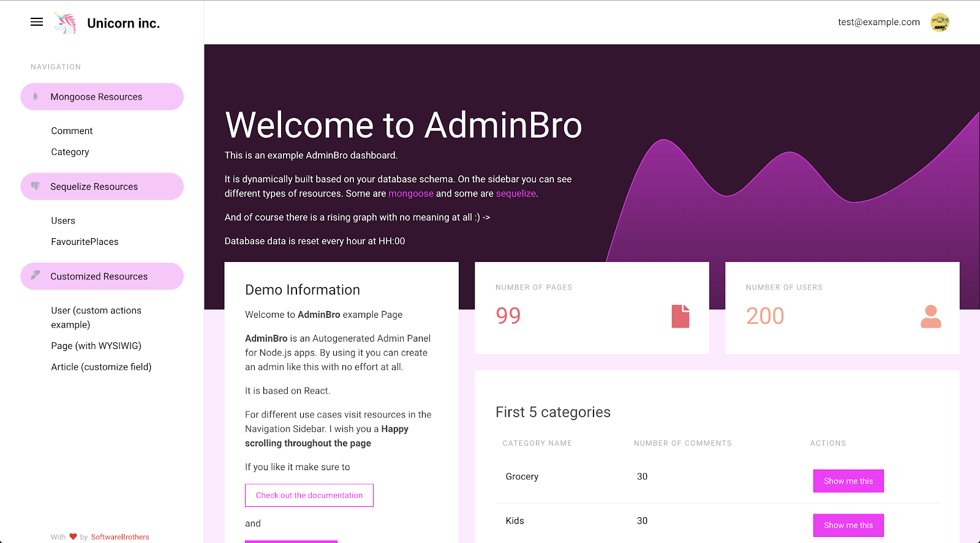Viewport: 980px width, 543px height.
Task: Click the Unicorn inc. brand title
Action: coord(123,23)
